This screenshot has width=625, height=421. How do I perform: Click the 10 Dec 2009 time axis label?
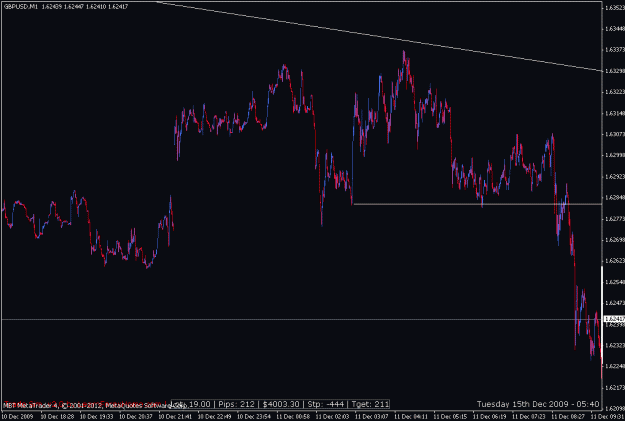coord(18,416)
